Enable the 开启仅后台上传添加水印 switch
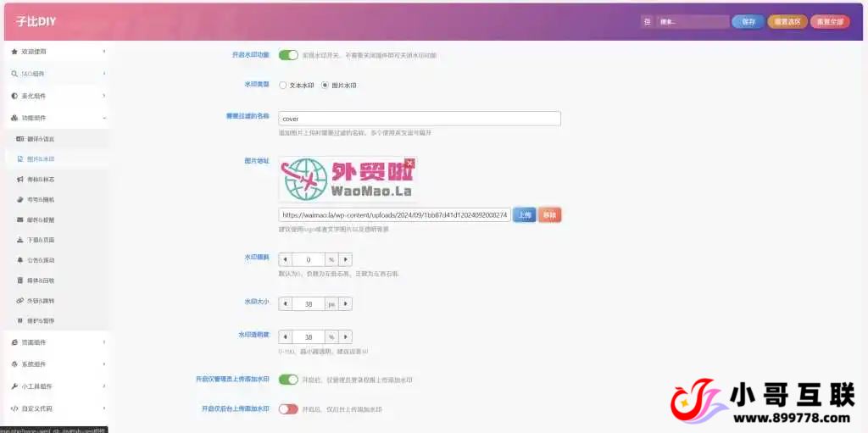 coord(288,408)
